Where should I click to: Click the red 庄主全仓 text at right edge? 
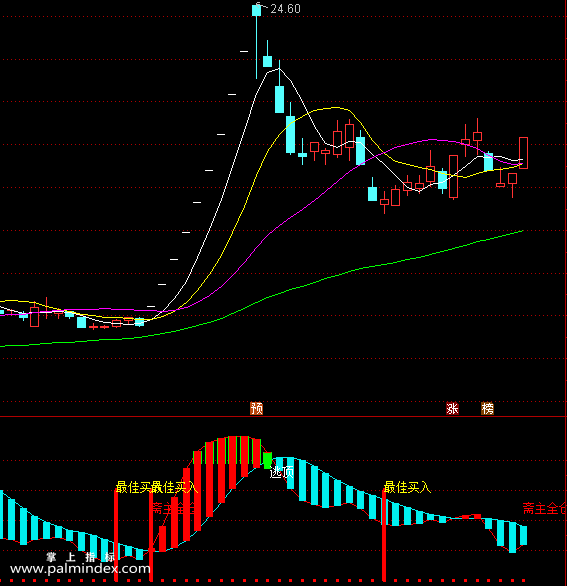point(545,509)
